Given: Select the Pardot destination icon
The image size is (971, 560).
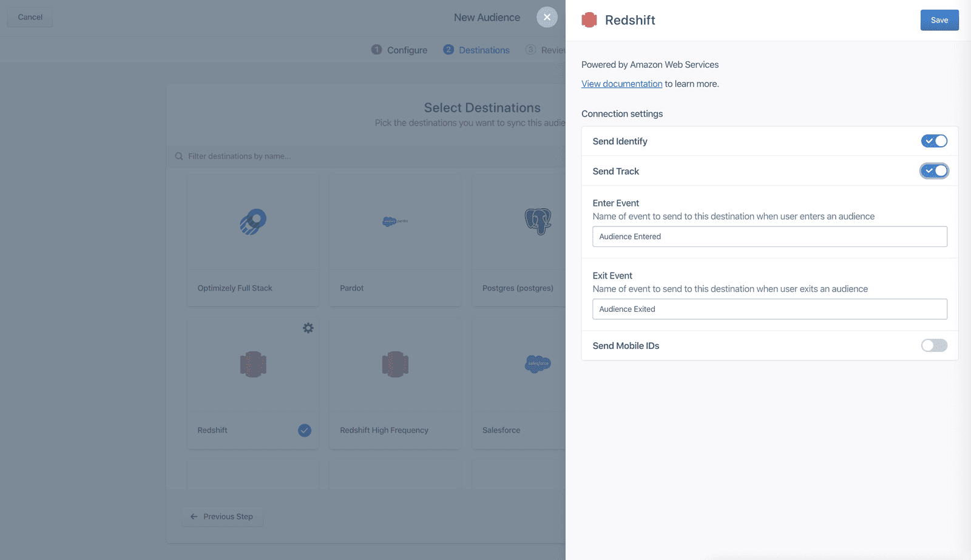Looking at the screenshot, I should click(395, 221).
